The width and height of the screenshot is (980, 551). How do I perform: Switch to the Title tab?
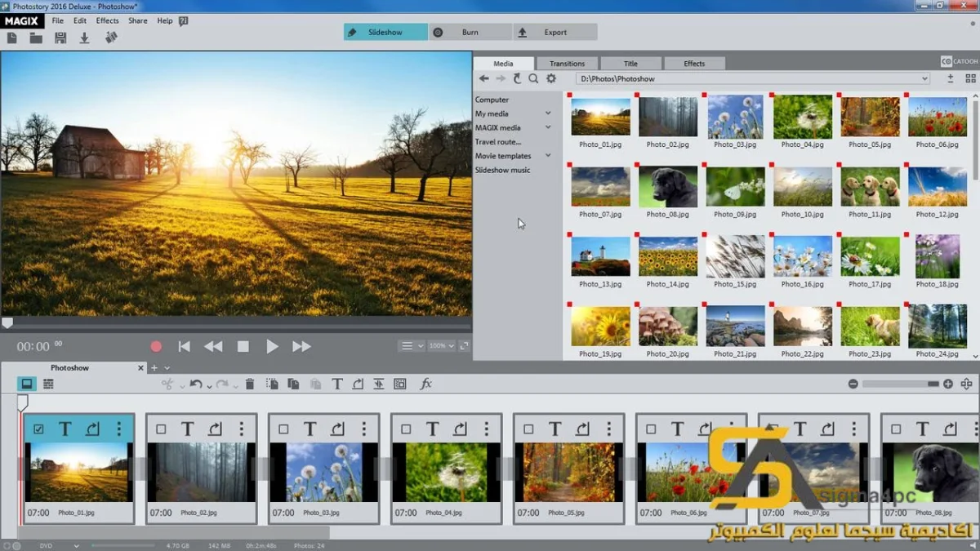(x=630, y=63)
